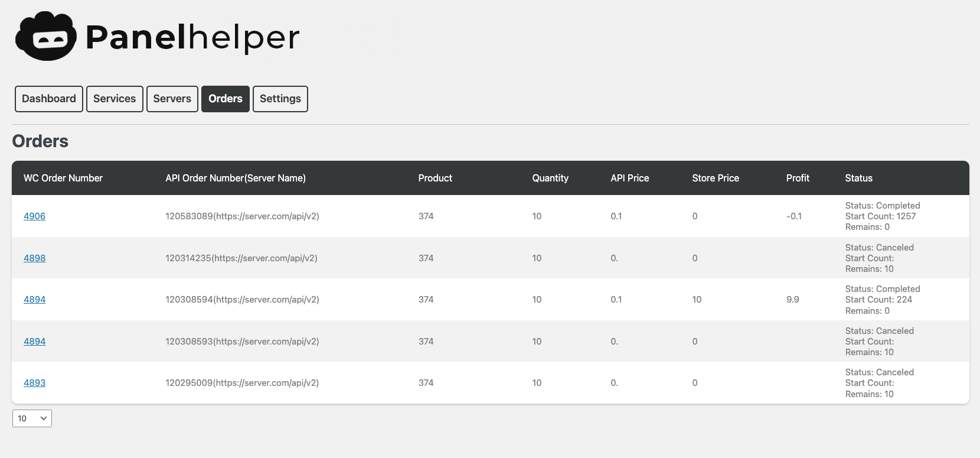Open WC order 4898 link
The width and height of the screenshot is (980, 458).
click(x=34, y=258)
